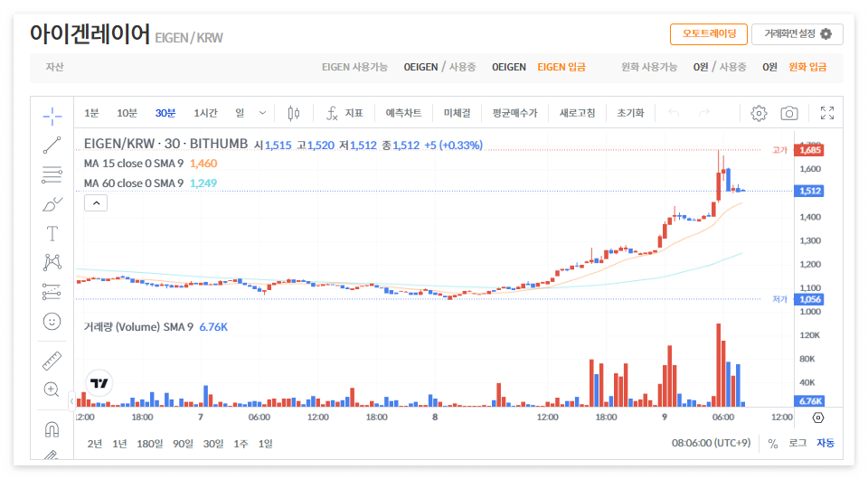Open the horizontal lines tool

tap(52, 174)
